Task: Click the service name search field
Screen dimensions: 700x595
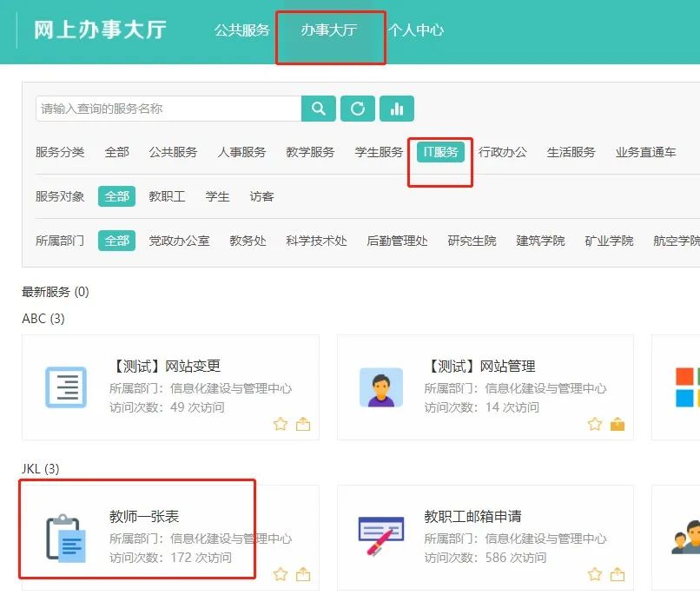Action: point(168,109)
